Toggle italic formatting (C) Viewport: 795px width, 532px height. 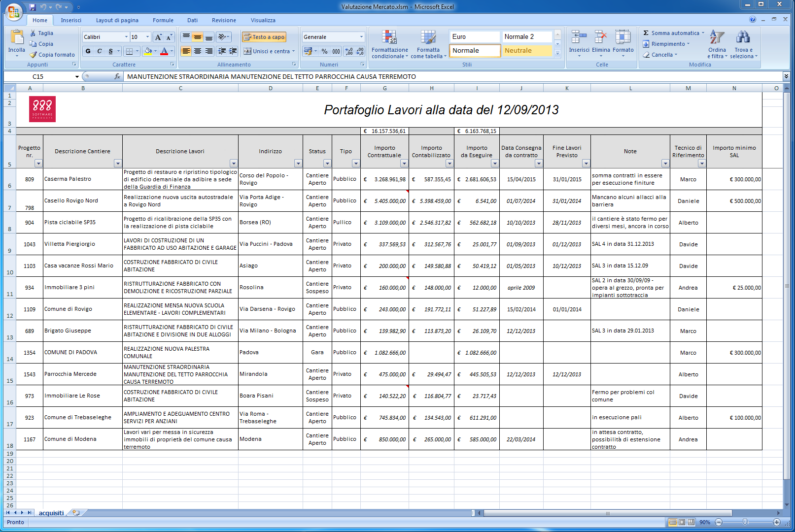coord(99,51)
